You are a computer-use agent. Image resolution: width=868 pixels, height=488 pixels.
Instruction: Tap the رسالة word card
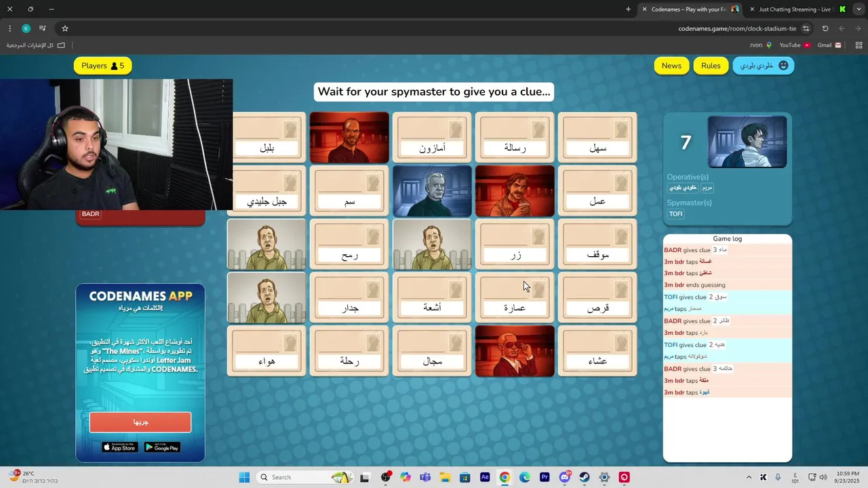pos(515,138)
